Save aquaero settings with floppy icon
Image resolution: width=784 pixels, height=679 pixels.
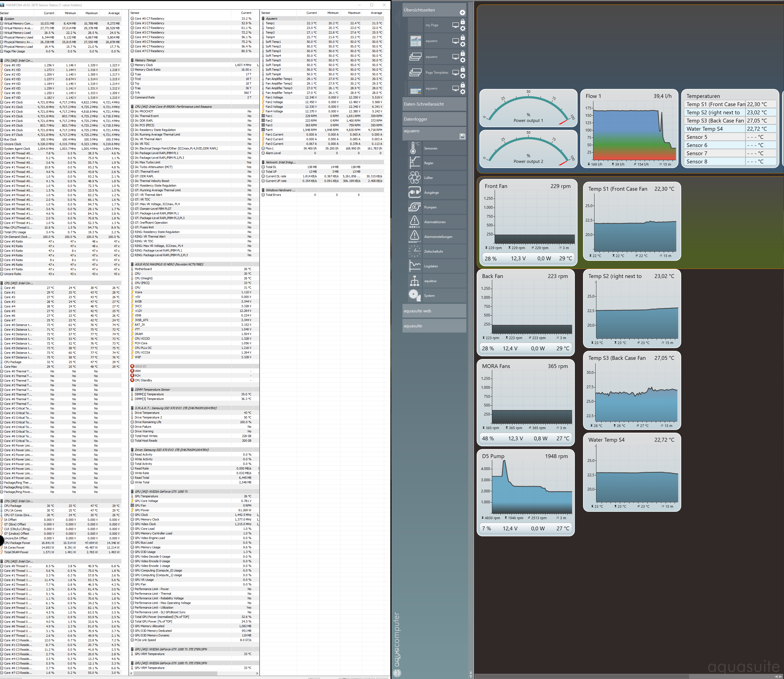462,136
